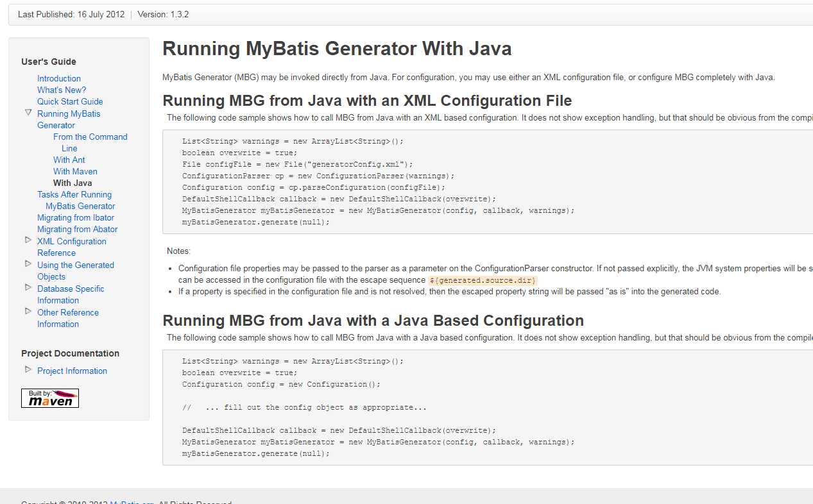
Task: Open Database Specific Information link
Action: tap(71, 294)
